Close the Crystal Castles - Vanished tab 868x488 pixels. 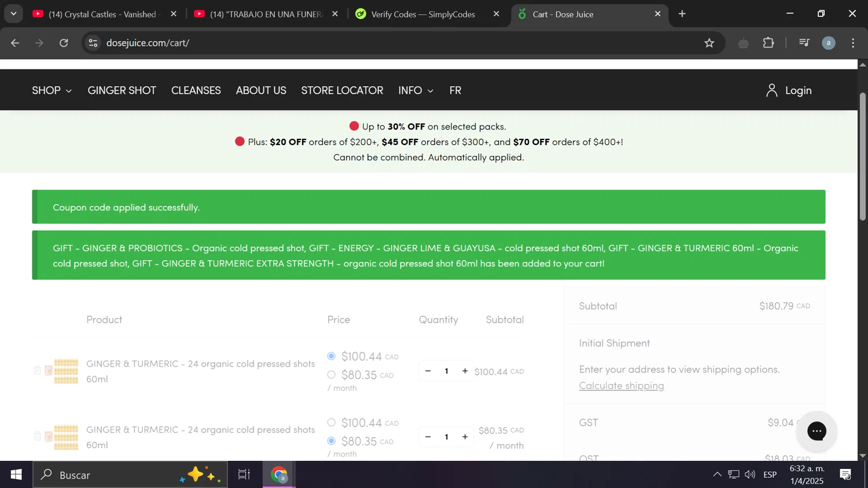(174, 14)
